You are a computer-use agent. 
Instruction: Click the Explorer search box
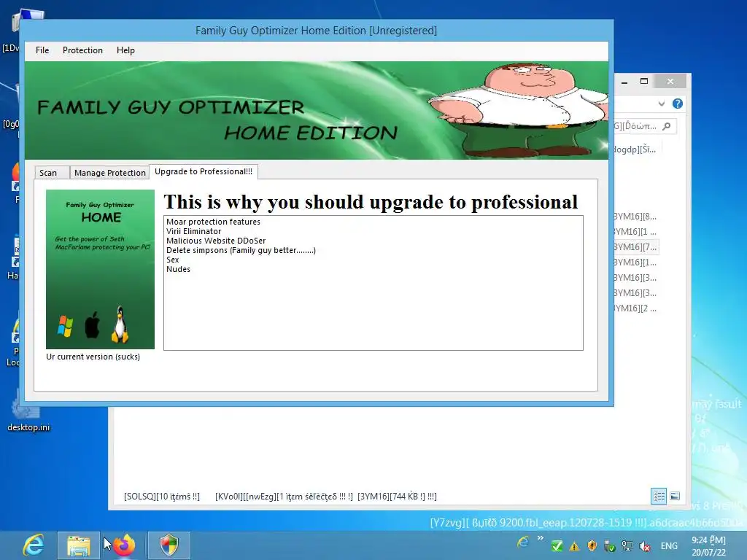[x=643, y=126]
